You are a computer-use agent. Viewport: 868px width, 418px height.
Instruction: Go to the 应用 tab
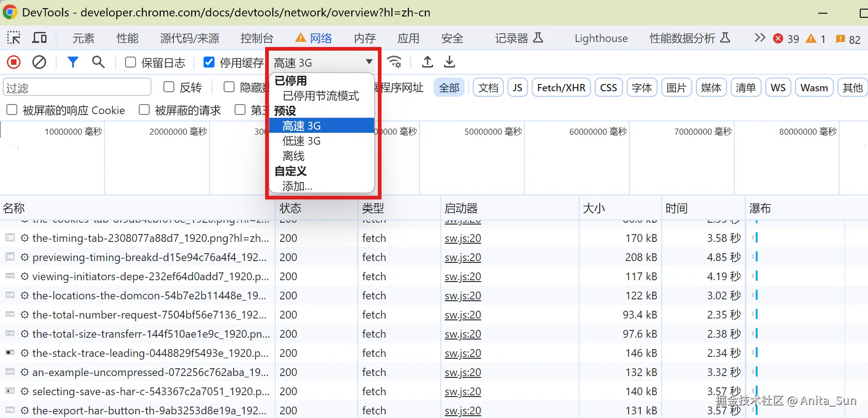coord(408,38)
